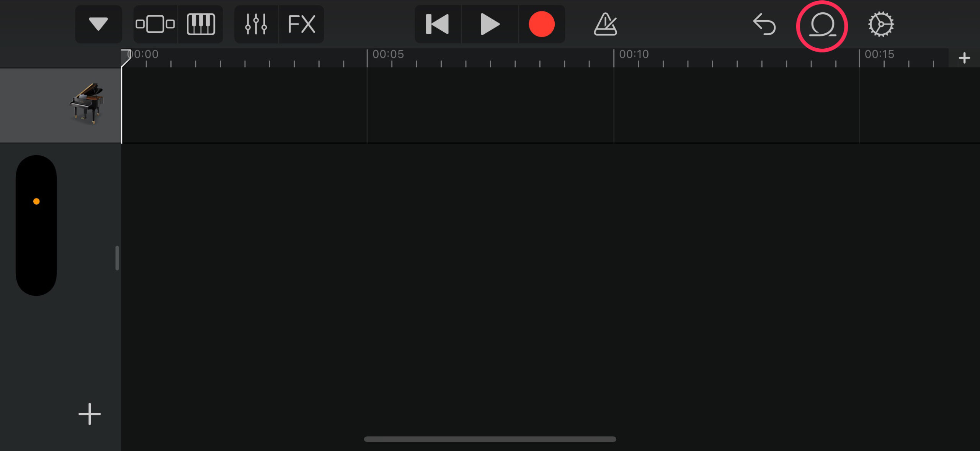This screenshot has width=980, height=451.
Task: Click the playhead marker at 00:00
Action: click(126, 57)
